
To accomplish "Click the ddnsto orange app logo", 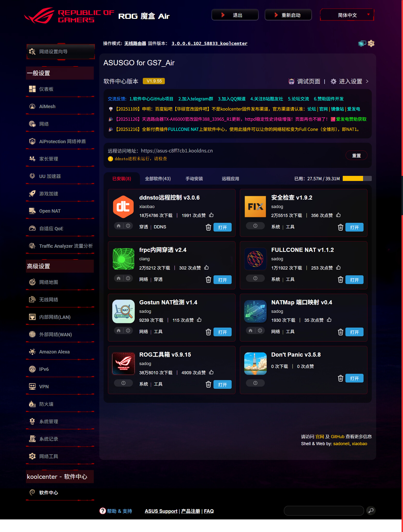I will [123, 207].
